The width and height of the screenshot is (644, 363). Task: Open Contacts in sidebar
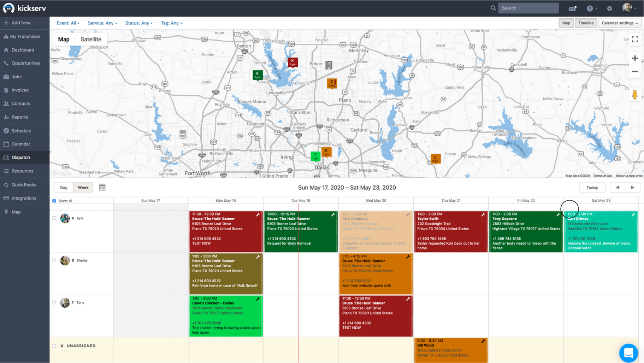[x=25, y=104]
